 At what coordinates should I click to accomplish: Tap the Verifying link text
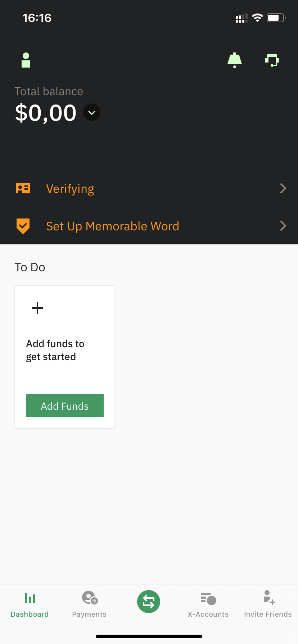[70, 189]
